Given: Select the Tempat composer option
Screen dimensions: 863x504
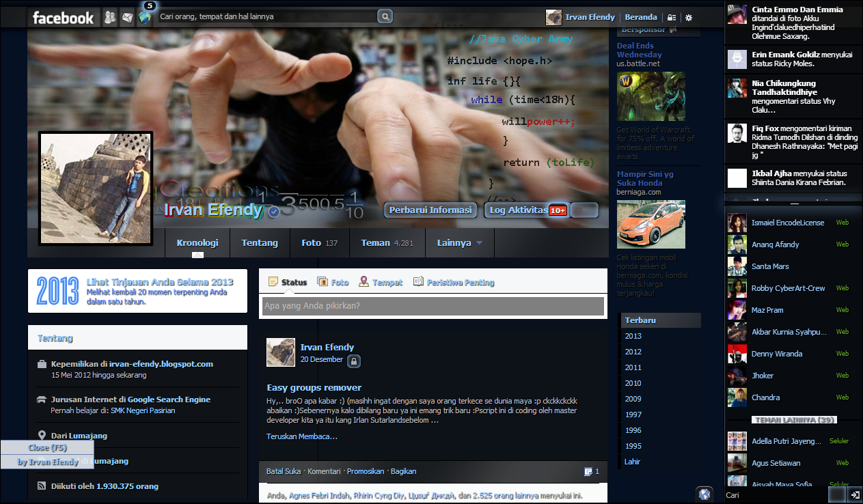Looking at the screenshot, I should pyautogui.click(x=381, y=282).
